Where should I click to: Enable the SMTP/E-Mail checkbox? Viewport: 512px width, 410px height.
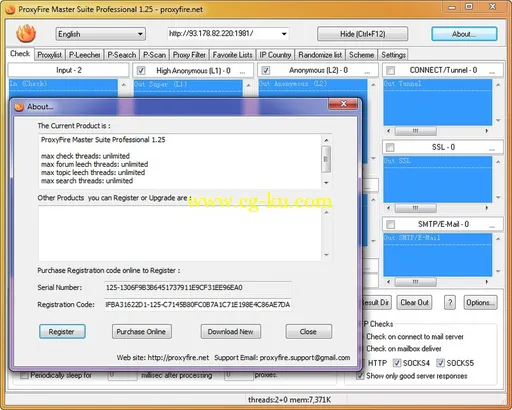(390, 224)
